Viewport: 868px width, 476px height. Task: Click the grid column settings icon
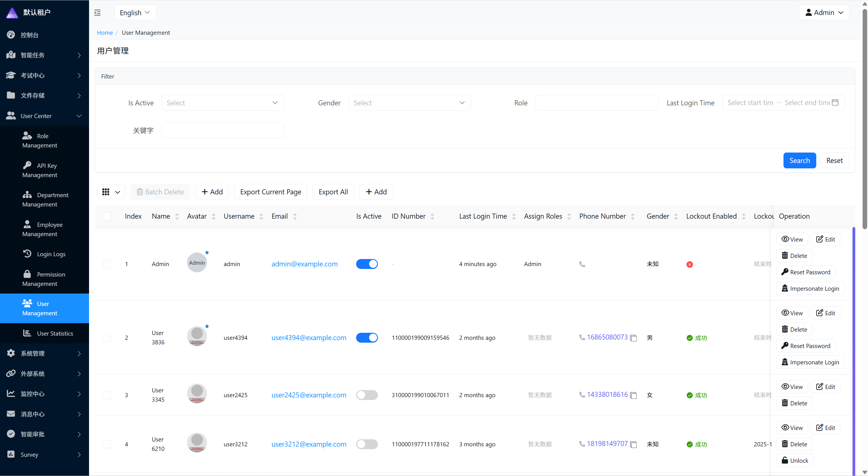pyautogui.click(x=105, y=192)
